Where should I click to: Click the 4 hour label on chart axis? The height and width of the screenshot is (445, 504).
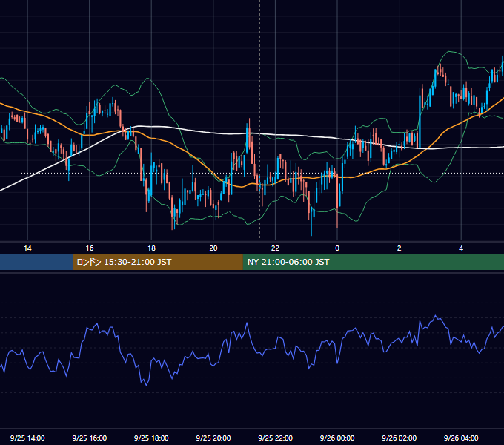tap(461, 248)
